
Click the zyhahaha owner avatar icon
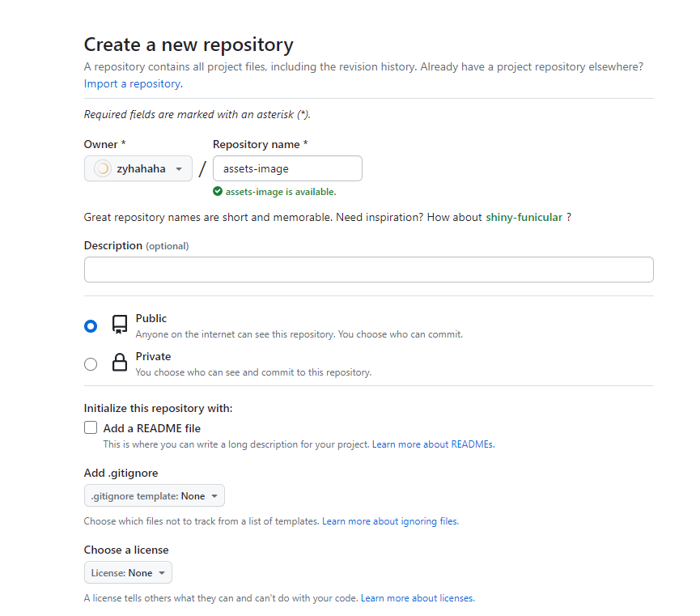click(103, 168)
